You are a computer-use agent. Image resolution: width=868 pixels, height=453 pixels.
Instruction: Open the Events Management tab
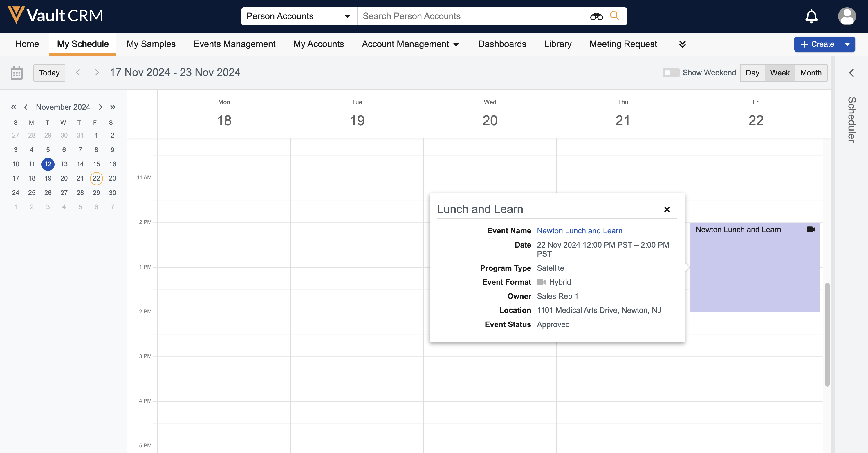pos(234,44)
